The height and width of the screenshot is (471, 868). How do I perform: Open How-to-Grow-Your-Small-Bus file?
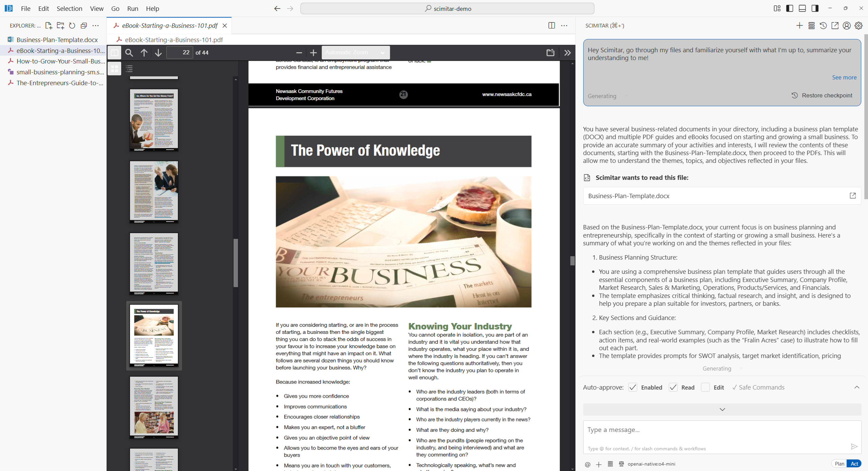click(x=53, y=61)
